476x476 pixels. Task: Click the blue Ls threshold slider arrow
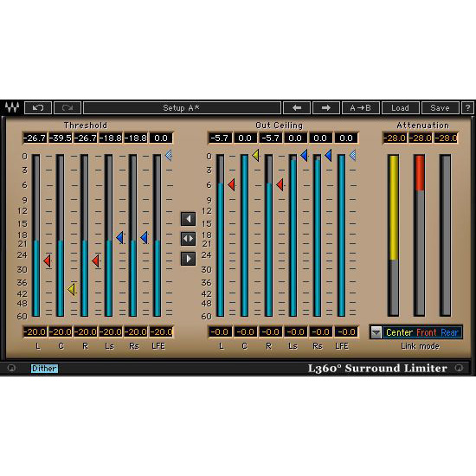(x=120, y=237)
